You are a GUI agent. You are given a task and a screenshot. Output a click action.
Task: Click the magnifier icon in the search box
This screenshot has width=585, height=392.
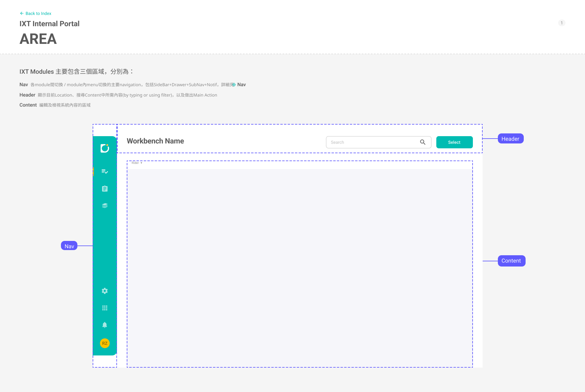tap(423, 142)
